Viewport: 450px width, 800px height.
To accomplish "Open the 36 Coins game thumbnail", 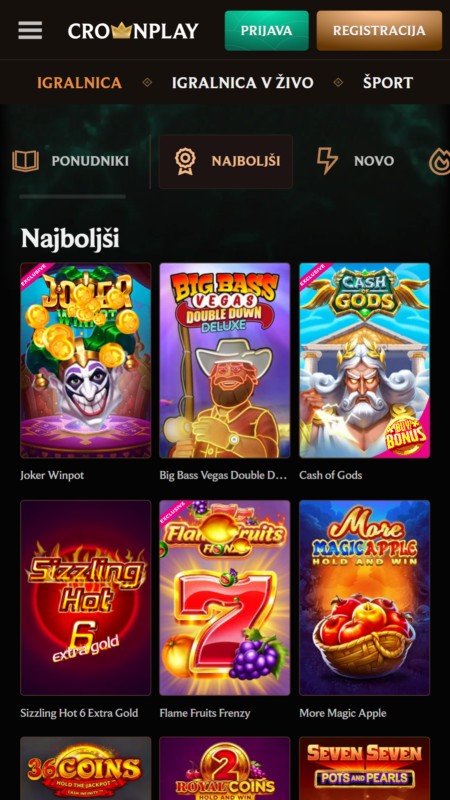I will [86, 768].
